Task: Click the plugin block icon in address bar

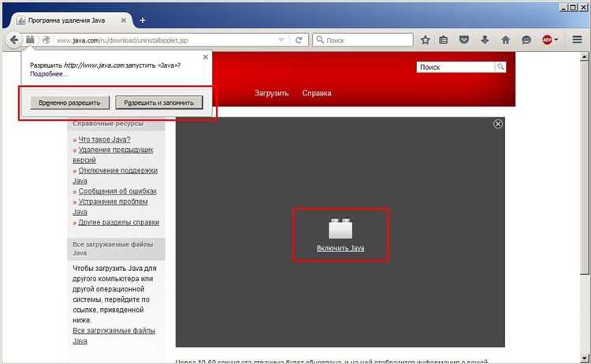Action: (30, 39)
